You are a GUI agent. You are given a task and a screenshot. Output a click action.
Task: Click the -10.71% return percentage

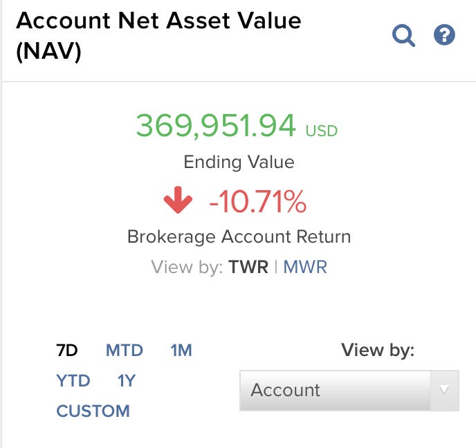[x=258, y=201]
